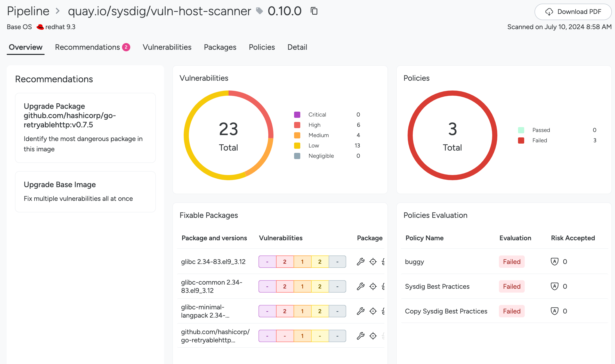Click the github.com/hashicorp/go-retryablehttp package name

pyautogui.click(x=215, y=336)
